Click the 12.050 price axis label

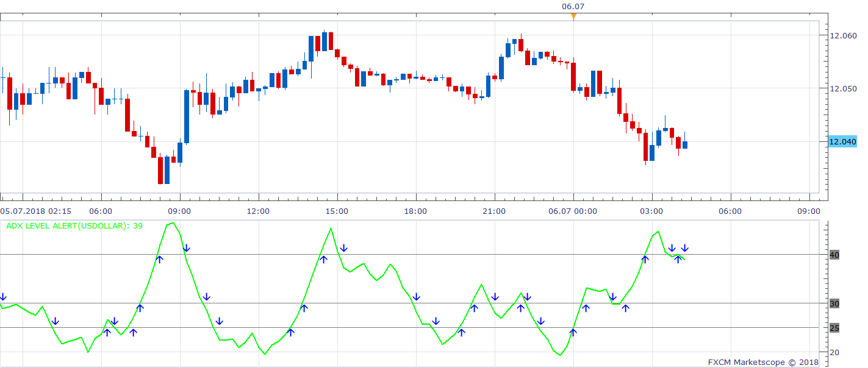(843, 89)
